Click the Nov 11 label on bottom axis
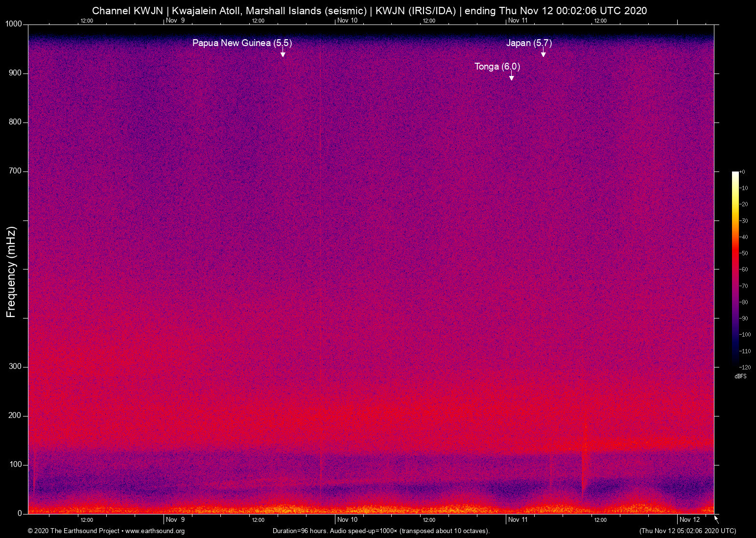 point(519,519)
